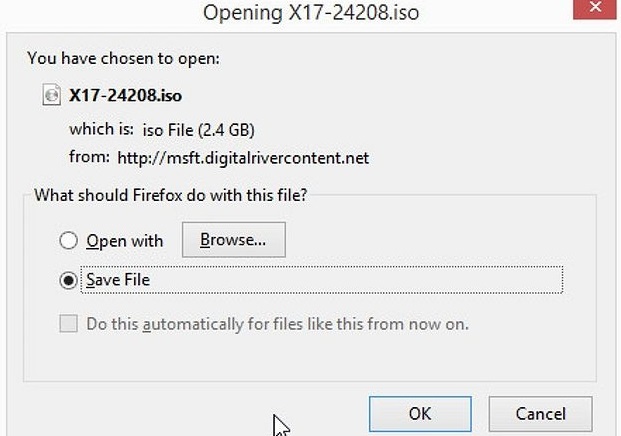
Task: Click the 'from:' label
Action: point(89,157)
